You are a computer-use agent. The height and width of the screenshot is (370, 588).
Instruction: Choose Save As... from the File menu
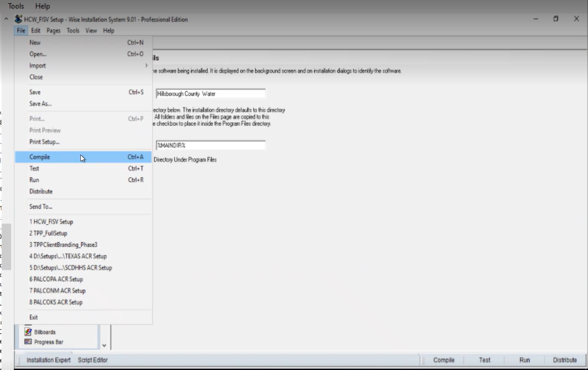(x=83, y=103)
